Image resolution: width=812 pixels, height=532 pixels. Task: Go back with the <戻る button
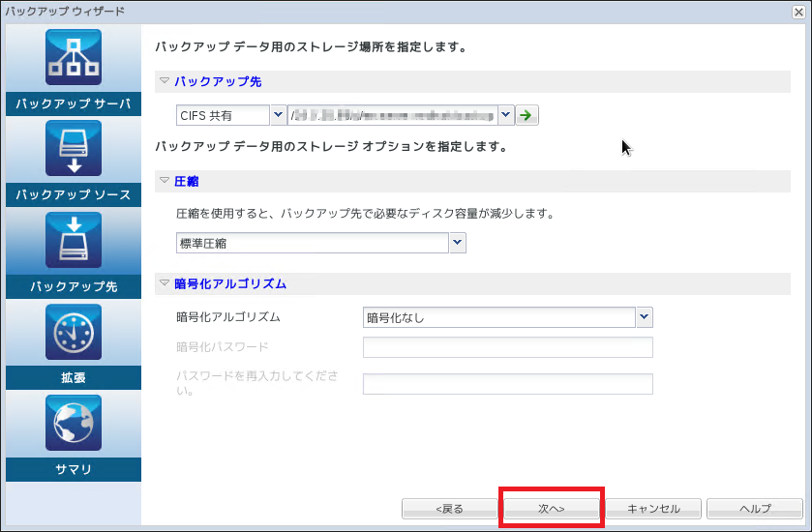click(449, 509)
